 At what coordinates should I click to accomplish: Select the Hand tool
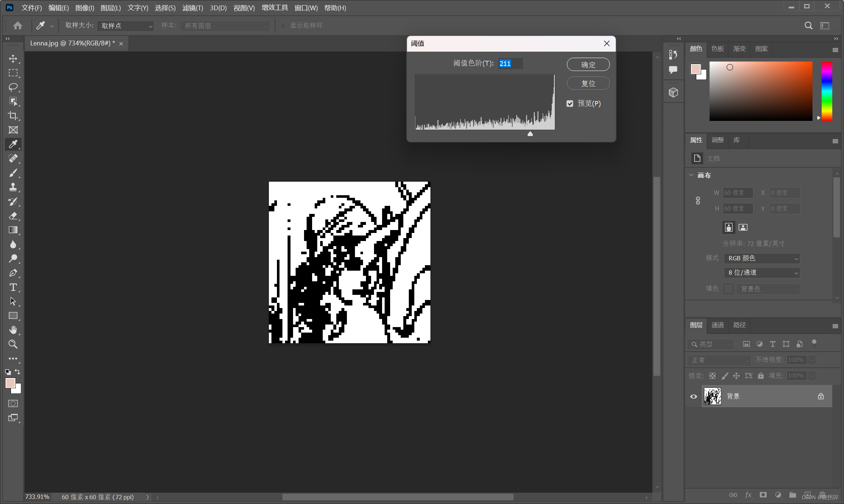tap(13, 330)
